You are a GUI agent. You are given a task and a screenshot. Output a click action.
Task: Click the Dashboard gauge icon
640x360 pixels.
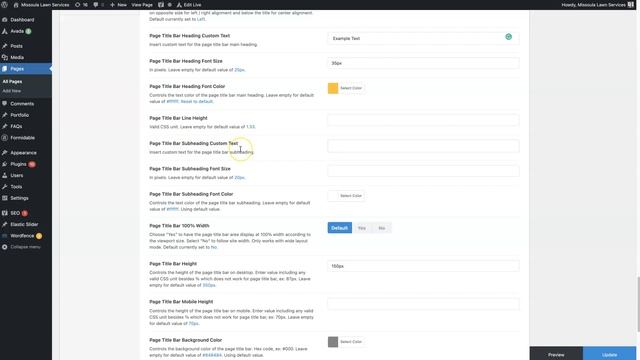click(x=4, y=20)
